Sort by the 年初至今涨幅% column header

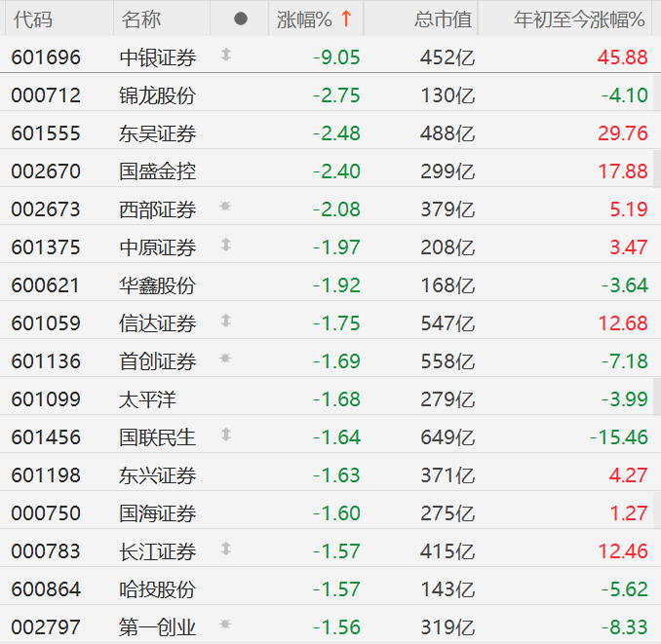[x=579, y=19]
